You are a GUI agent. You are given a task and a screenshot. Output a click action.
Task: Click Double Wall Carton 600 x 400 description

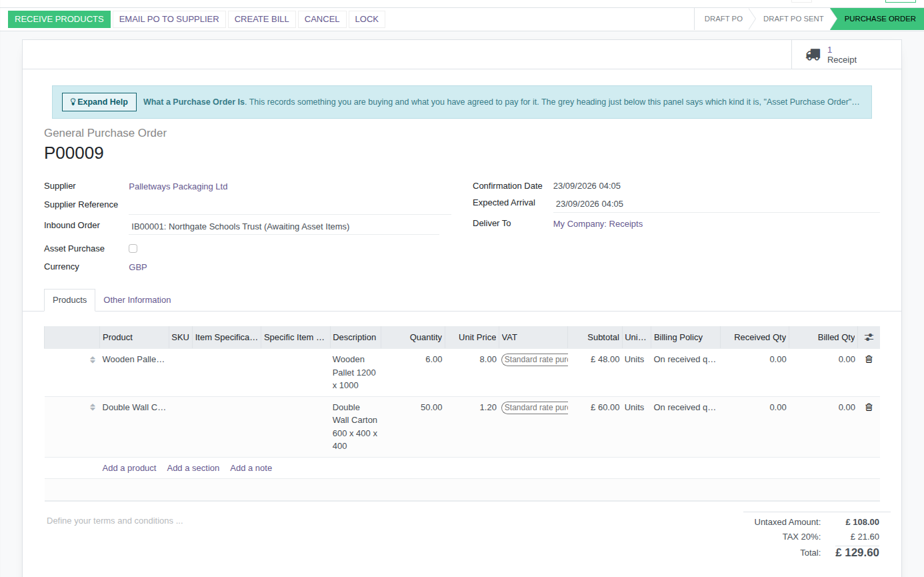tap(355, 427)
